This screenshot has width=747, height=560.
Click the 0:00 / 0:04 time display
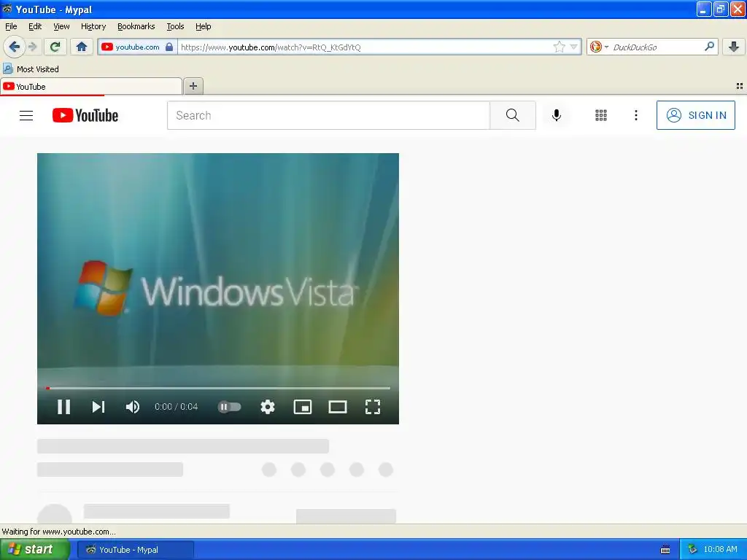177,407
